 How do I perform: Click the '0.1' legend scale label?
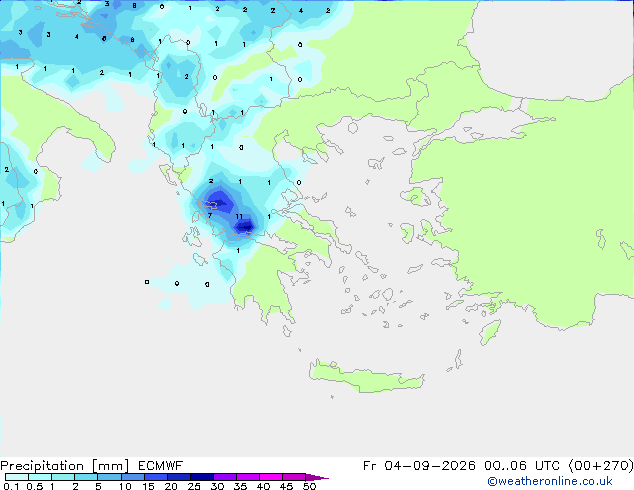pyautogui.click(x=11, y=486)
